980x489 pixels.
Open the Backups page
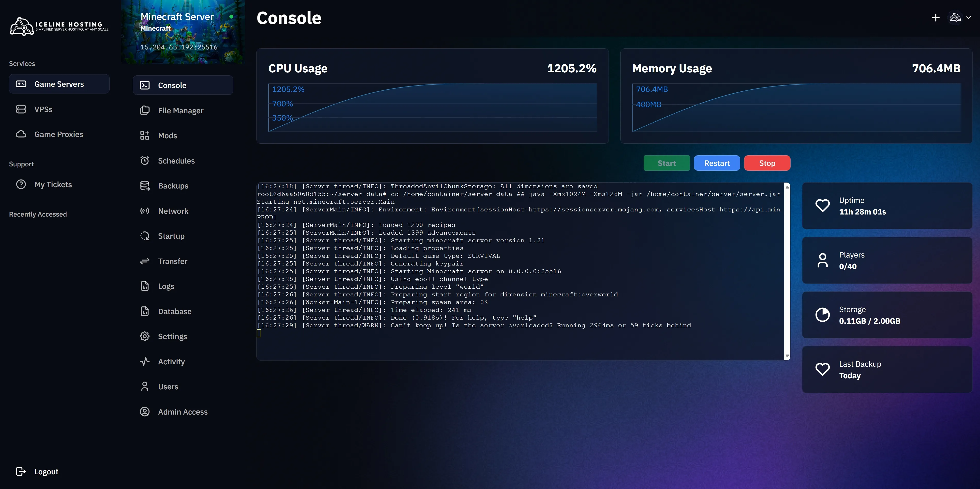[183, 186]
